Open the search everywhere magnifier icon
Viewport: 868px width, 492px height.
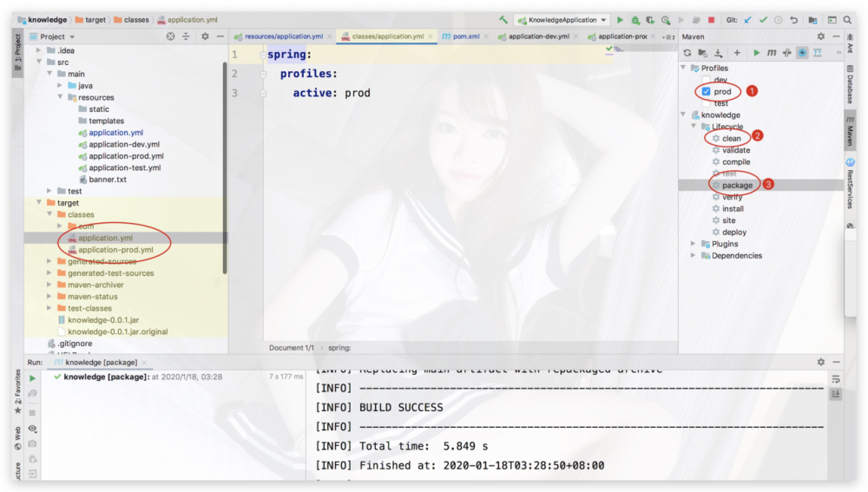point(847,20)
